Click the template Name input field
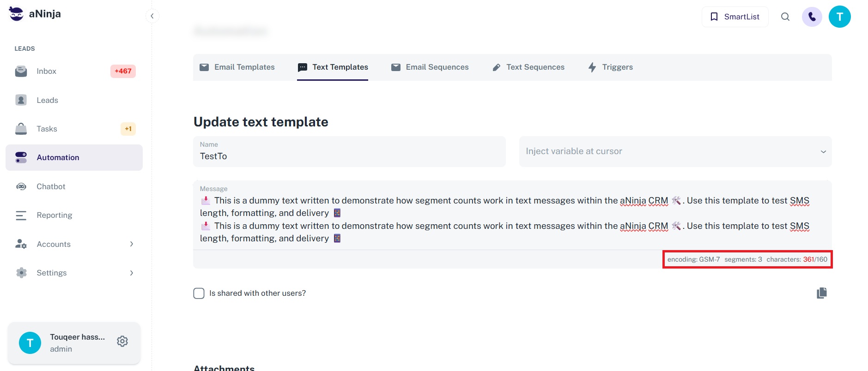Viewport: 868px width, 371px height. coord(349,156)
